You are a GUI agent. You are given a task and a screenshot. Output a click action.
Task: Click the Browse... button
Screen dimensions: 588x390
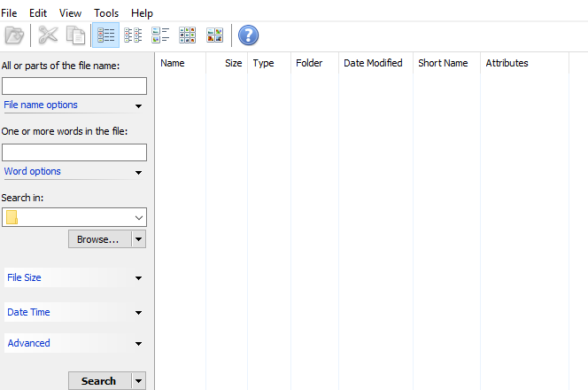click(x=98, y=239)
